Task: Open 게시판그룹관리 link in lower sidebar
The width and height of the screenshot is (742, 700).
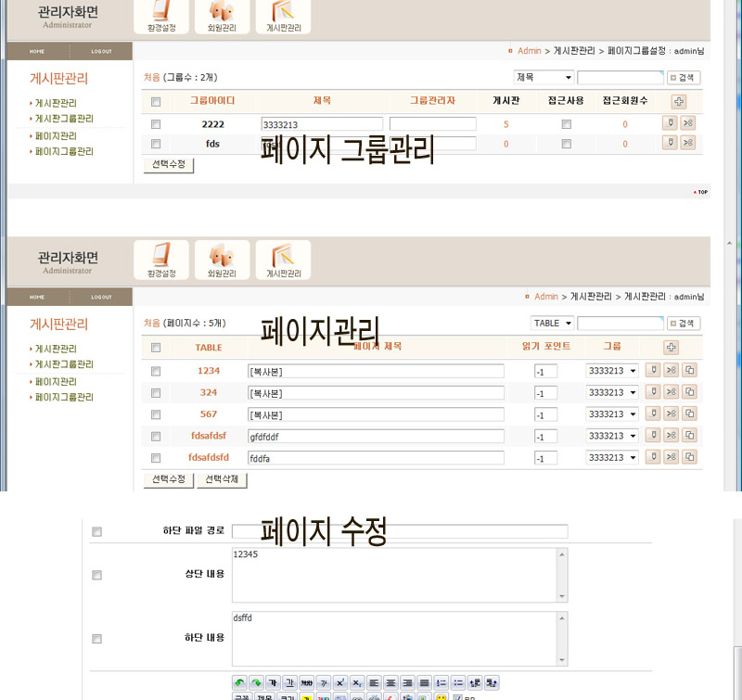Action: (x=64, y=364)
